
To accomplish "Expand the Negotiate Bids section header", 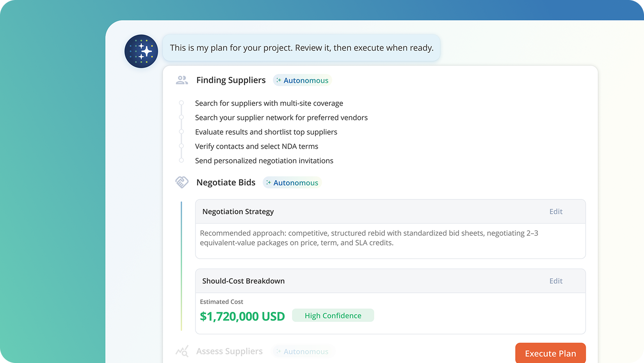I will coord(226,182).
